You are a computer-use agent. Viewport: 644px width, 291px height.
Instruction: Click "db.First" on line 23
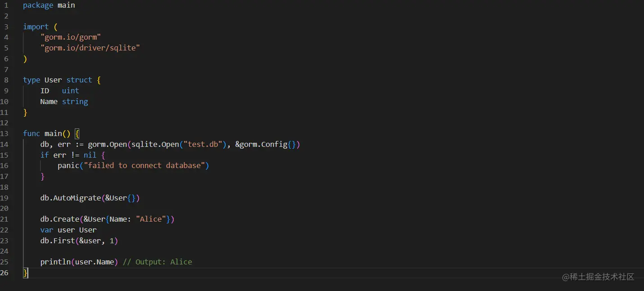click(58, 241)
